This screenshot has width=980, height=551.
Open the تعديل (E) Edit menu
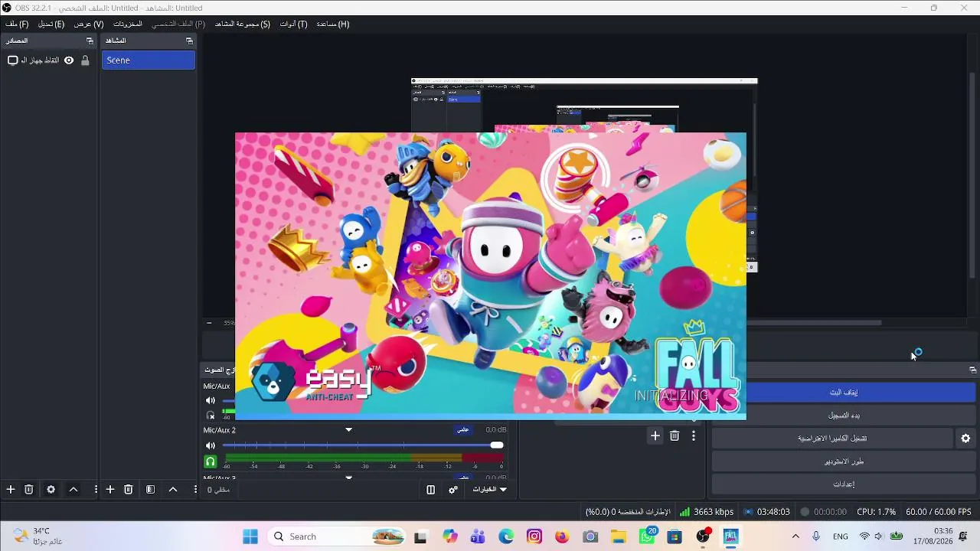tap(51, 24)
